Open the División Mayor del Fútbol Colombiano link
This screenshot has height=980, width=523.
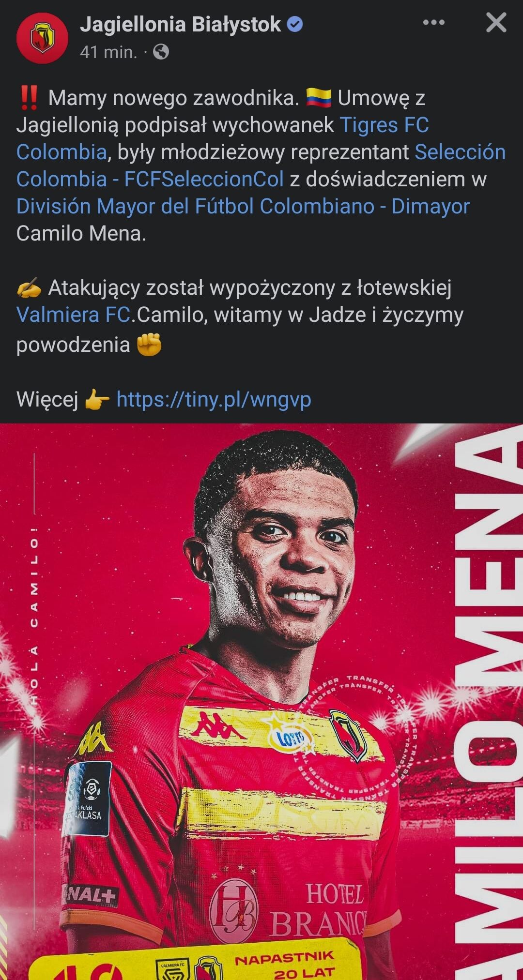pyautogui.click(x=243, y=206)
